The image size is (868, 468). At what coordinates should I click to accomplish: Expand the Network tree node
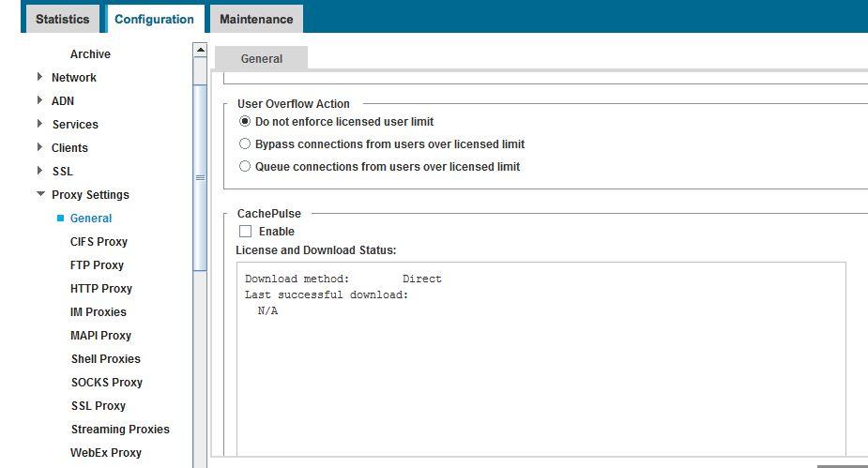coord(39,77)
